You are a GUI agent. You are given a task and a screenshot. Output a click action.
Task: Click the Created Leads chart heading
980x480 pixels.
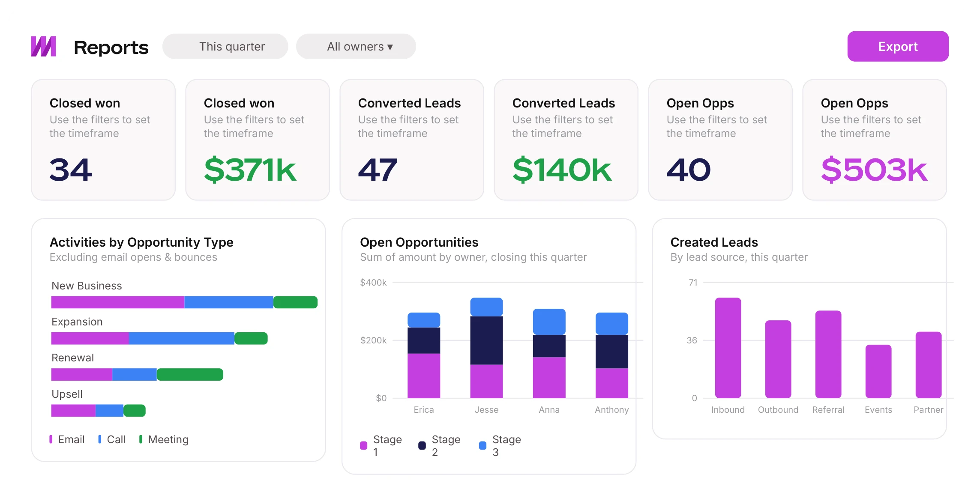(714, 242)
